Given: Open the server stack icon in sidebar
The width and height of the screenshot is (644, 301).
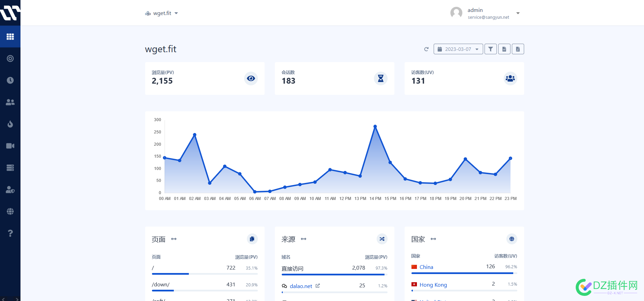Looking at the screenshot, I should click(x=10, y=168).
